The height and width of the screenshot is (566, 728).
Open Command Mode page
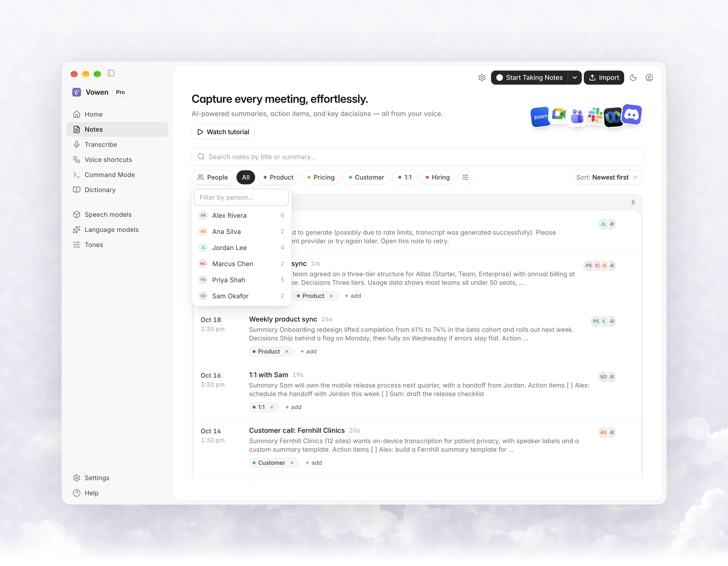tap(118, 175)
